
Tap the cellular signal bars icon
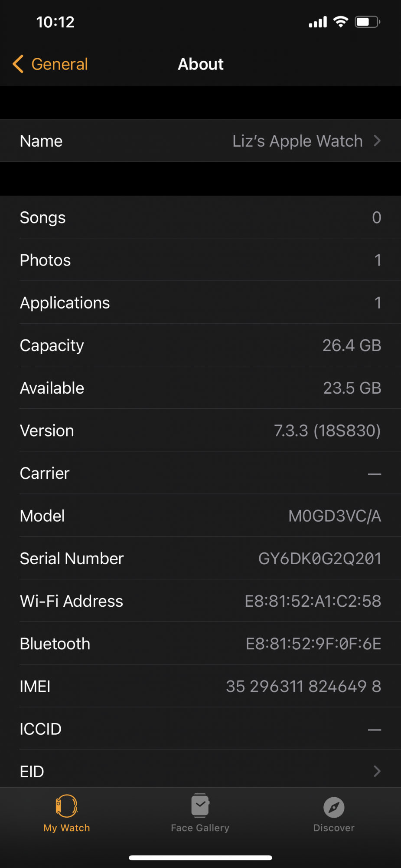click(x=318, y=22)
